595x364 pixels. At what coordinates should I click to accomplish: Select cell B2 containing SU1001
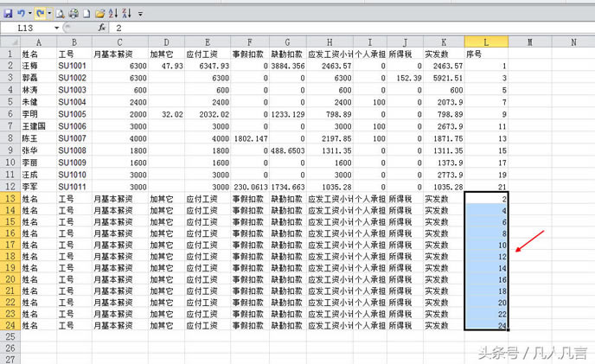tap(73, 65)
